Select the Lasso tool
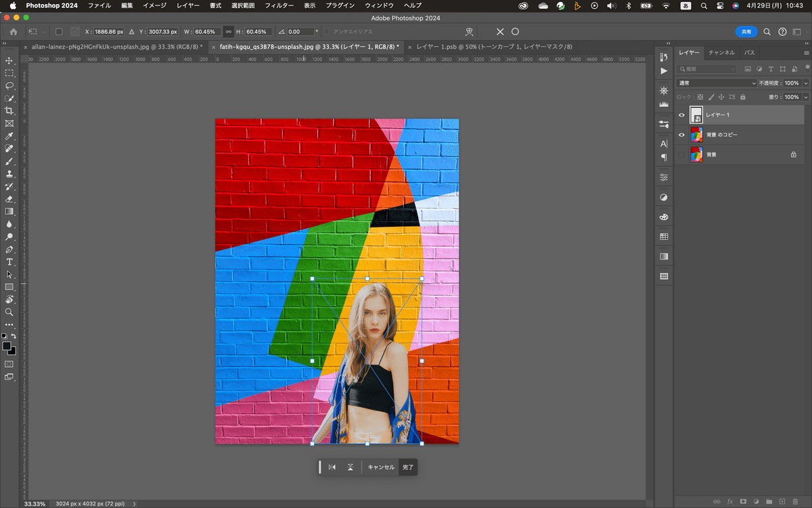This screenshot has width=812, height=508. pos(9,86)
